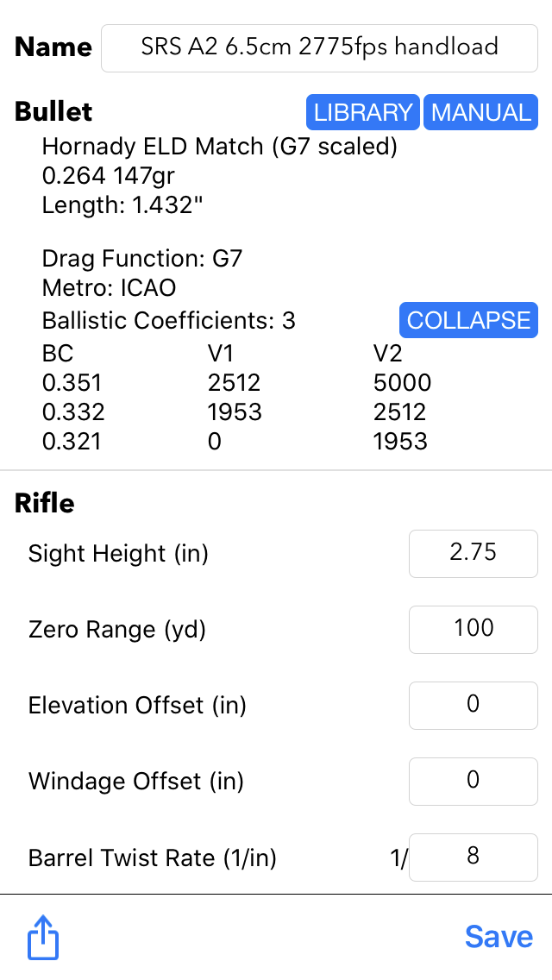Tap the Sight Height input field

tap(473, 553)
